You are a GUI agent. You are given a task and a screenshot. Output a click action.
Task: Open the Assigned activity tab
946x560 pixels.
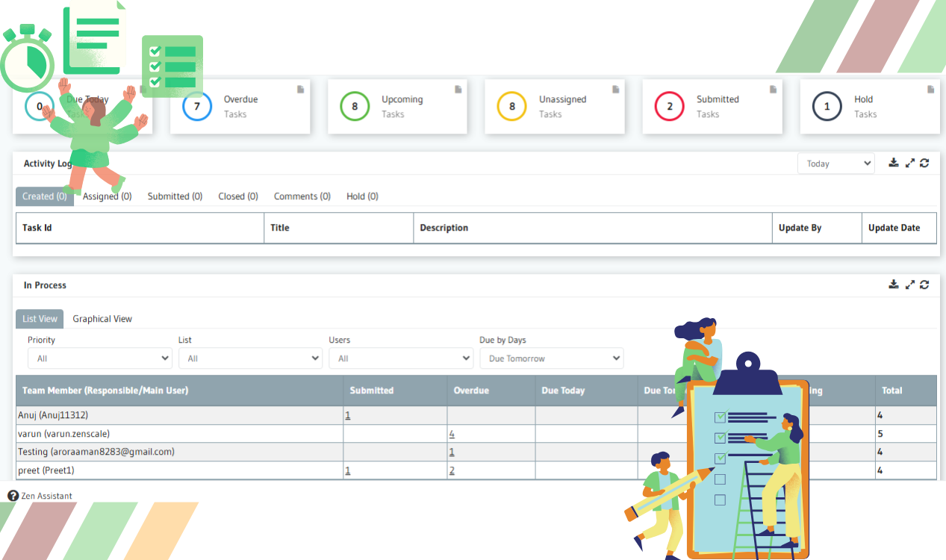click(107, 196)
